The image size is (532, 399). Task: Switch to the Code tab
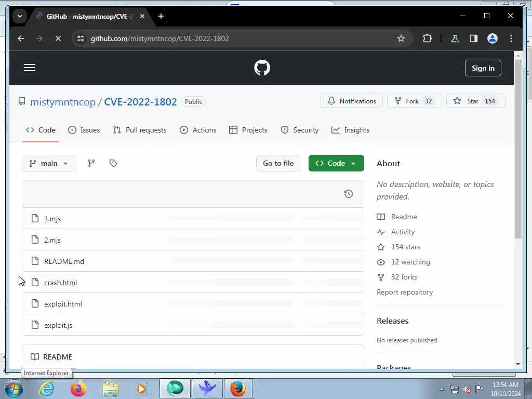[41, 130]
